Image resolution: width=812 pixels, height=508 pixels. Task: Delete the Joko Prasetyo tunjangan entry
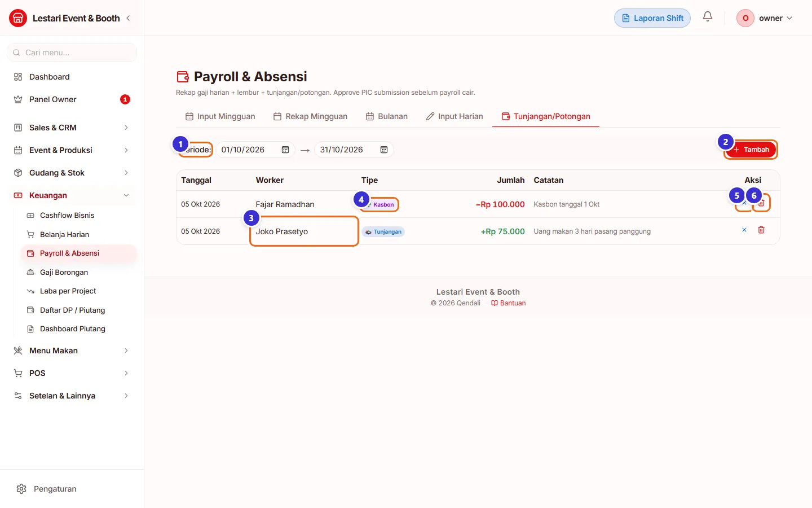pos(761,230)
